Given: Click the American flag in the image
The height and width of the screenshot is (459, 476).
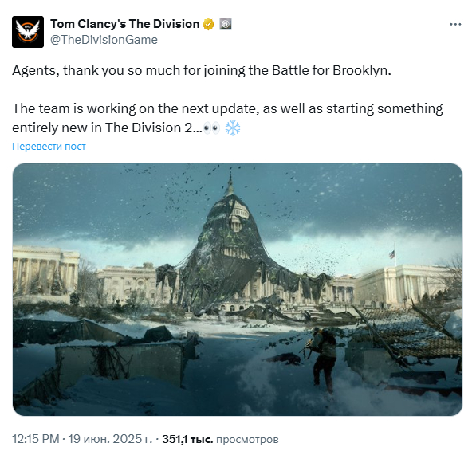Looking at the screenshot, I should pyautogui.click(x=392, y=254).
